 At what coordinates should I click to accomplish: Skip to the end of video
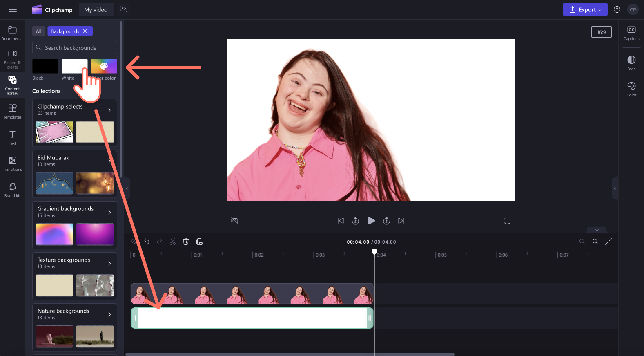click(401, 221)
